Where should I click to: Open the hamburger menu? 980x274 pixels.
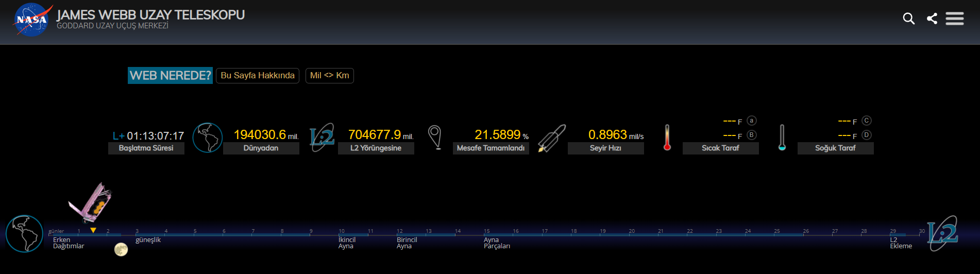[x=955, y=19]
